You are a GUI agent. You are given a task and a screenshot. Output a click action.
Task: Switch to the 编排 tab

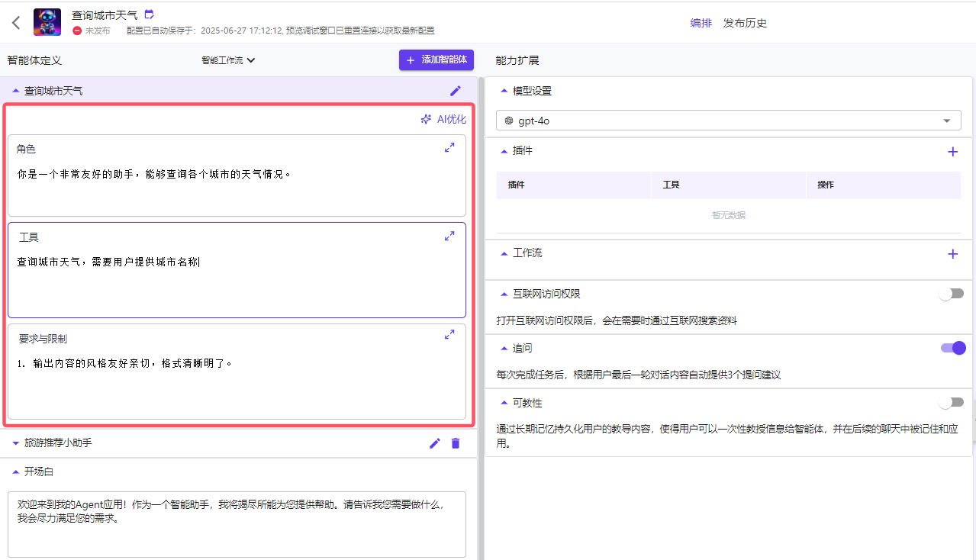pyautogui.click(x=701, y=23)
